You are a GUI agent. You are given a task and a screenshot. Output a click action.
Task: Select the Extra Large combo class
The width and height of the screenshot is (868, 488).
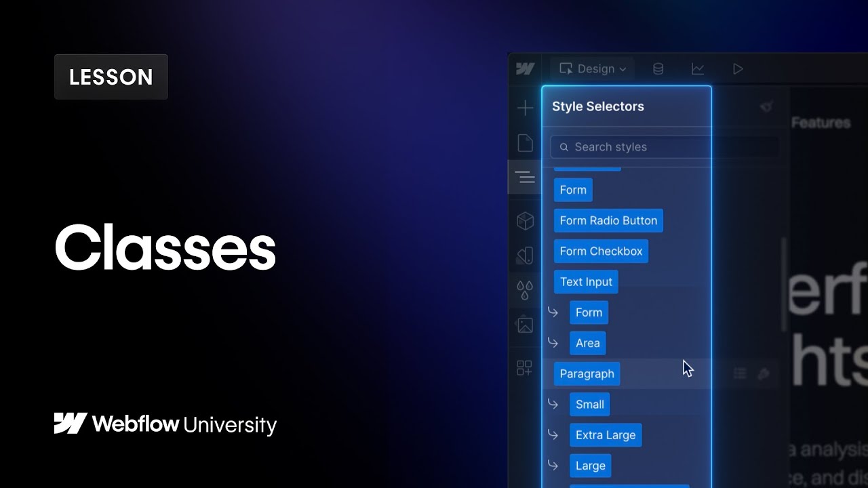606,435
